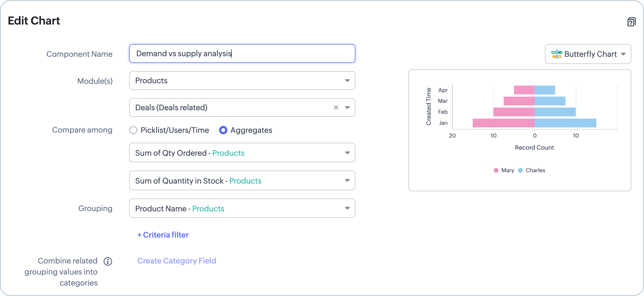Click the blue Charles legend dot
Image resolution: width=644 pixels, height=296 pixels.
click(520, 170)
